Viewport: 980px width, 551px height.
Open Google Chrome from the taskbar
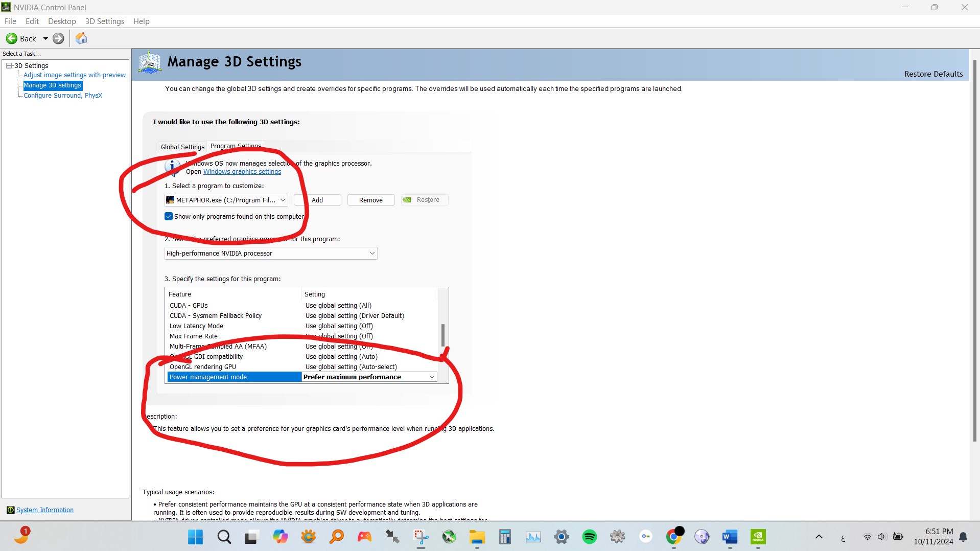pos(674,537)
